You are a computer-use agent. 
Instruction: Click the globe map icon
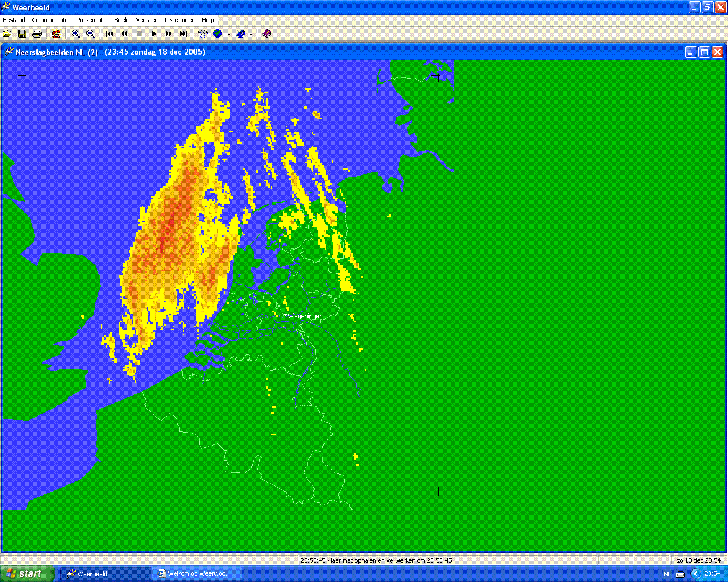tap(218, 34)
